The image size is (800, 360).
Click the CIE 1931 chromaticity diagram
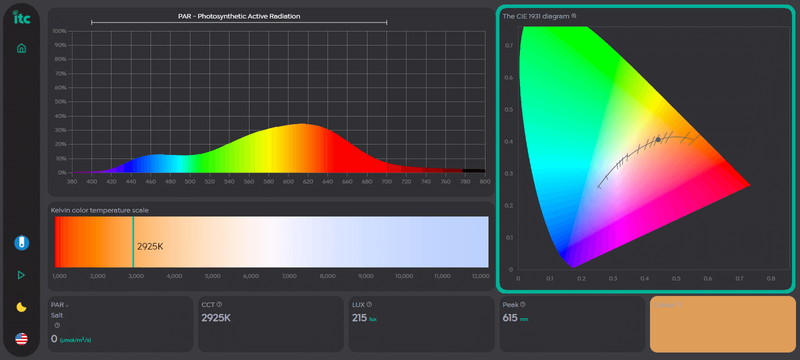point(634,147)
